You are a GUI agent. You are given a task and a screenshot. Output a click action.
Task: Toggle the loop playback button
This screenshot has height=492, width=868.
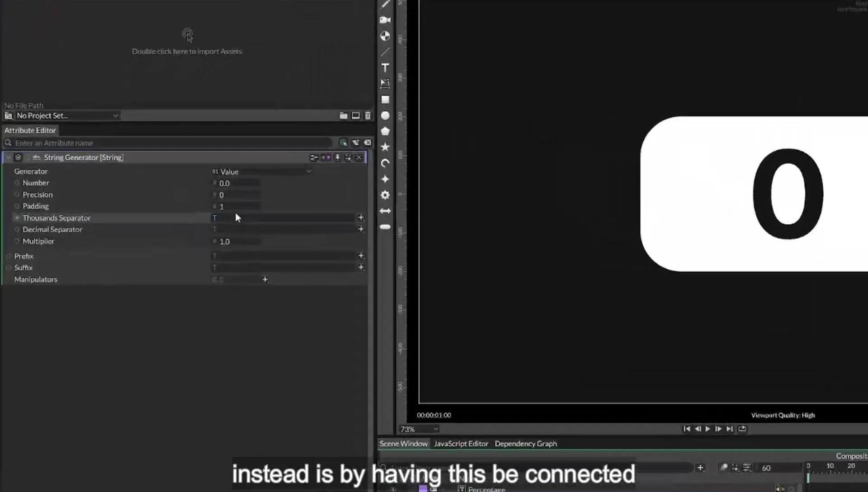pyautogui.click(x=742, y=429)
